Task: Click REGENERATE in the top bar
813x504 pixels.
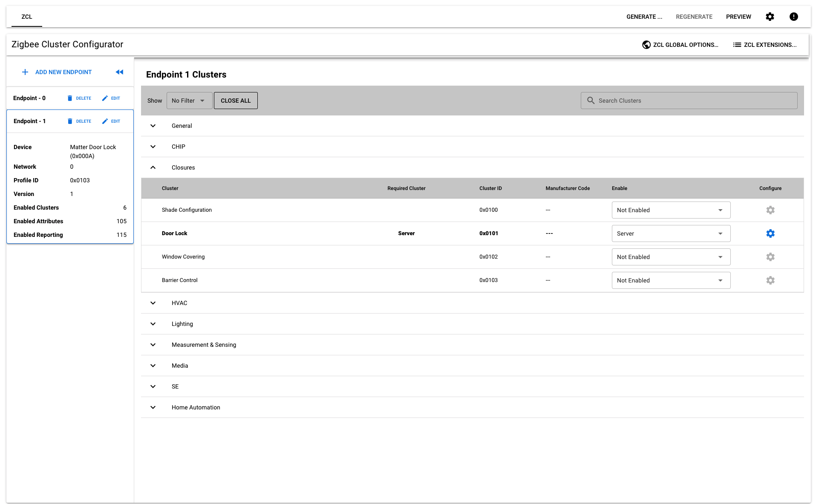Action: [x=694, y=17]
